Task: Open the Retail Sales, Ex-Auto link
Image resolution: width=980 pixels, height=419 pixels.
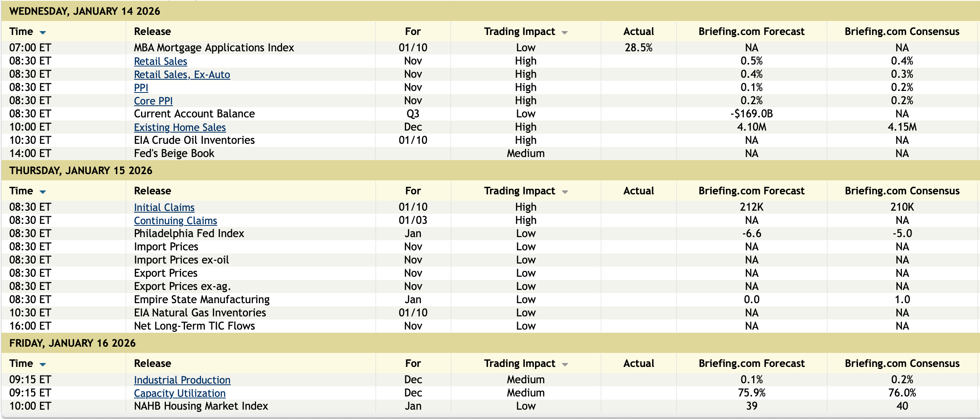Action: 182,75
